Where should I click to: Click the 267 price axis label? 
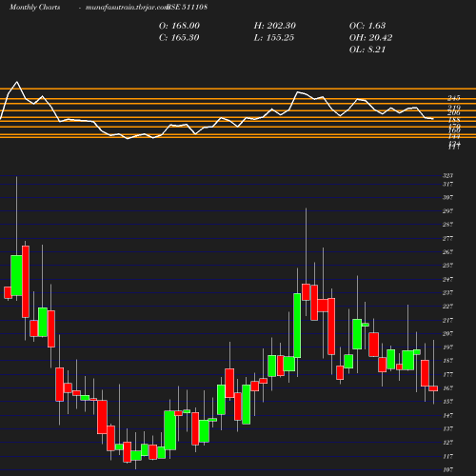[x=447, y=252]
